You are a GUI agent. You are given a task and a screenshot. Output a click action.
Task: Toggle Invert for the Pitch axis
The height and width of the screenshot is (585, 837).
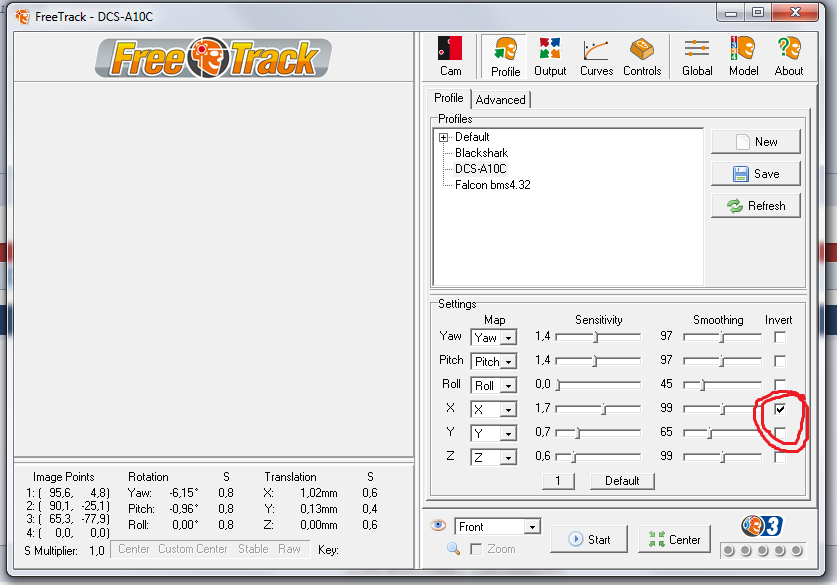[x=780, y=361]
